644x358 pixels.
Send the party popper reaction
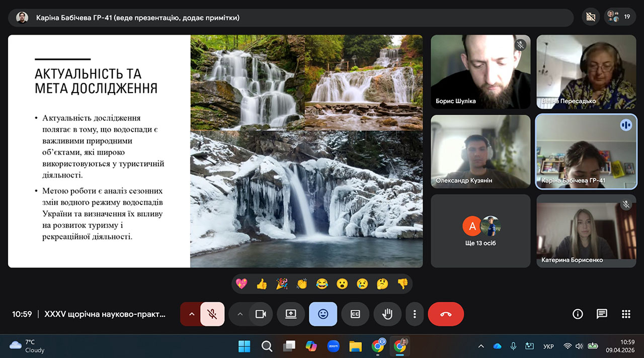point(282,284)
